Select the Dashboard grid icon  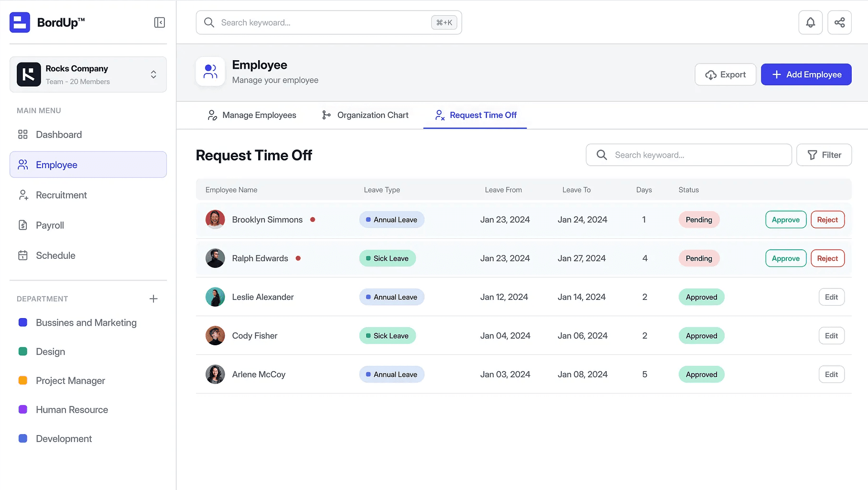(22, 134)
